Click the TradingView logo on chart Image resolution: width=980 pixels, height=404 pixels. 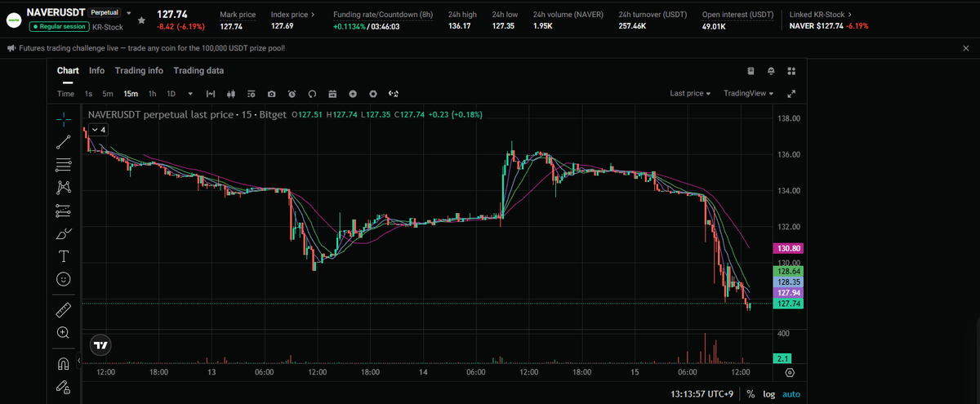click(x=100, y=345)
